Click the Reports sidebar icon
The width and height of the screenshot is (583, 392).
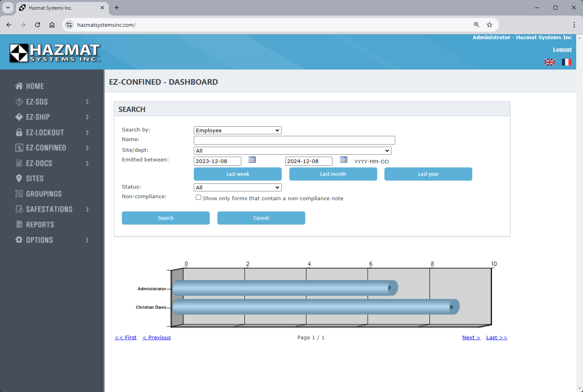19,225
